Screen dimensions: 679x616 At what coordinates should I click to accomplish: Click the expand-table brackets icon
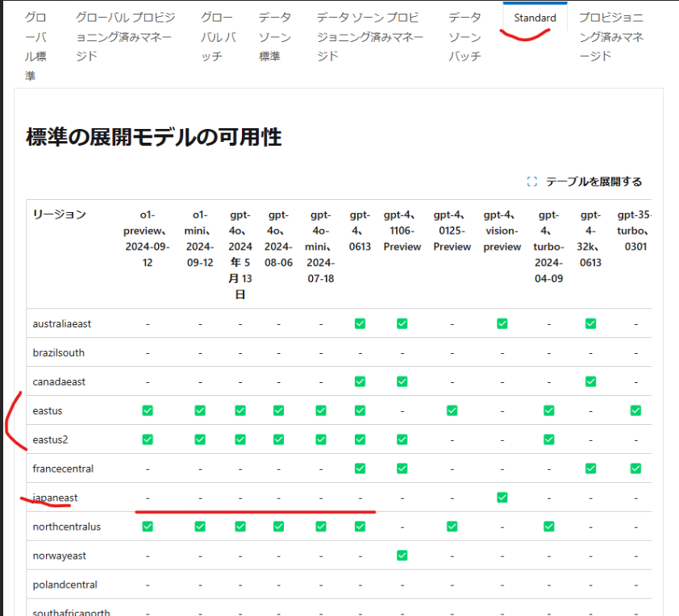[531, 181]
